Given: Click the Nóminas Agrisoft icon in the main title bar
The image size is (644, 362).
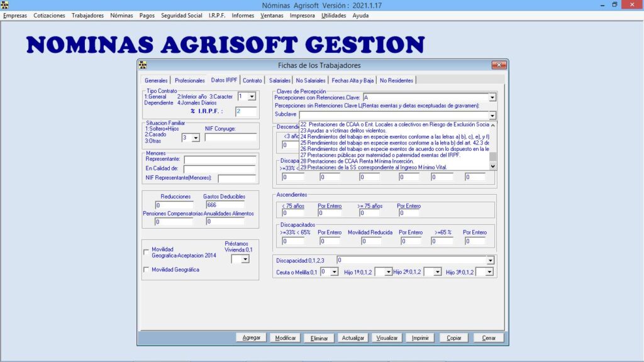Looking at the screenshot, I should tap(4, 5).
